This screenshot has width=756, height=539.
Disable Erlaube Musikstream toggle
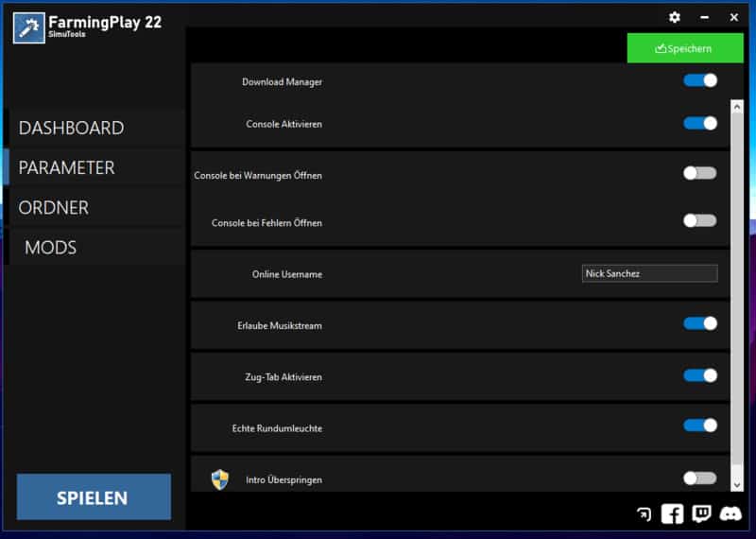coord(700,323)
